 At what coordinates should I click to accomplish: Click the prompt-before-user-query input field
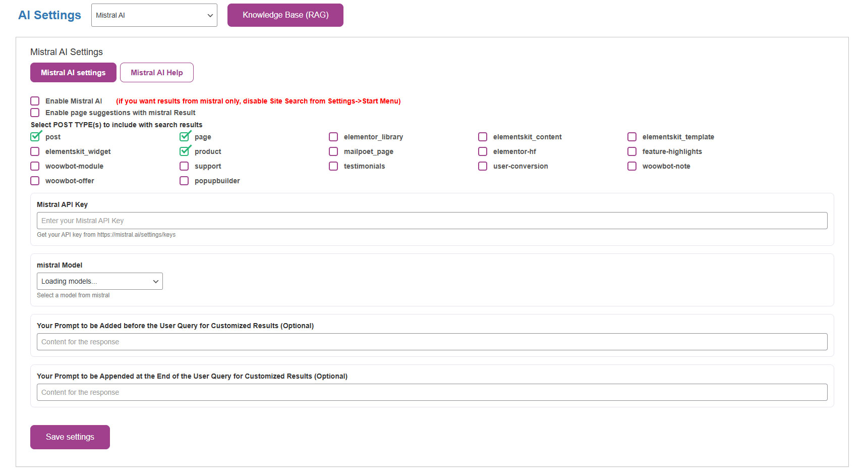point(432,342)
